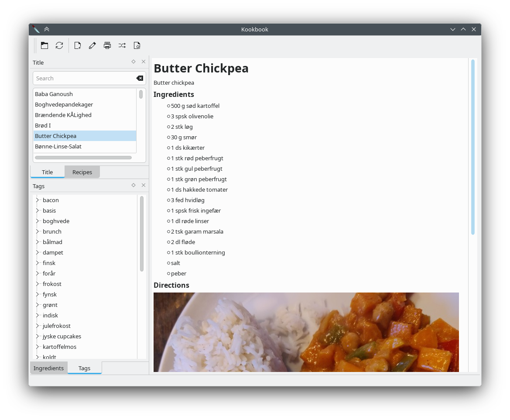Viewport: 510px width, 420px height.
Task: Create a new recipe document
Action: (78, 45)
